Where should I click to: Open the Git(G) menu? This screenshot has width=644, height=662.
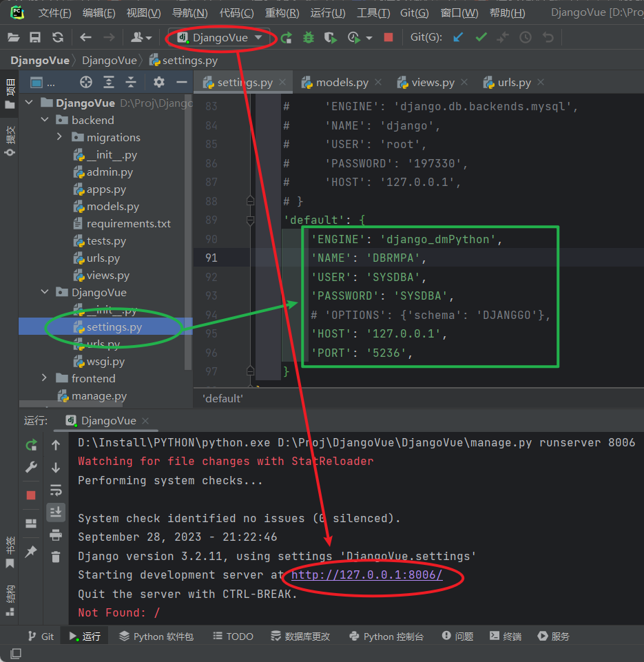click(415, 13)
